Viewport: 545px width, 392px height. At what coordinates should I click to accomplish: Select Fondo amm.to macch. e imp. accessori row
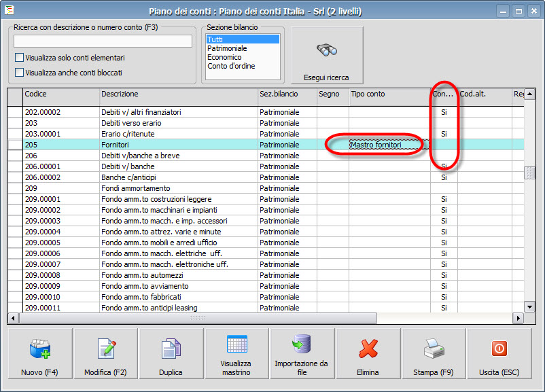click(266, 221)
